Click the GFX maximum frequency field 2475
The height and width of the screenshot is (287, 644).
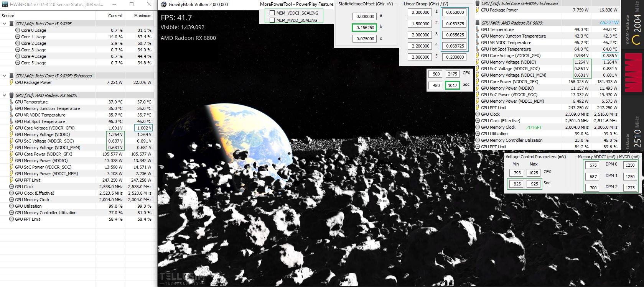(453, 74)
